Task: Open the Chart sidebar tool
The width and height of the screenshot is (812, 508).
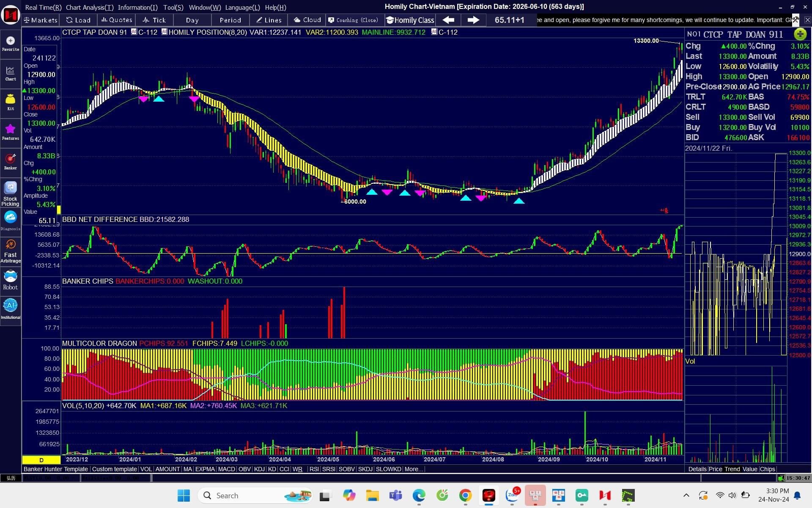Action: tap(11, 73)
